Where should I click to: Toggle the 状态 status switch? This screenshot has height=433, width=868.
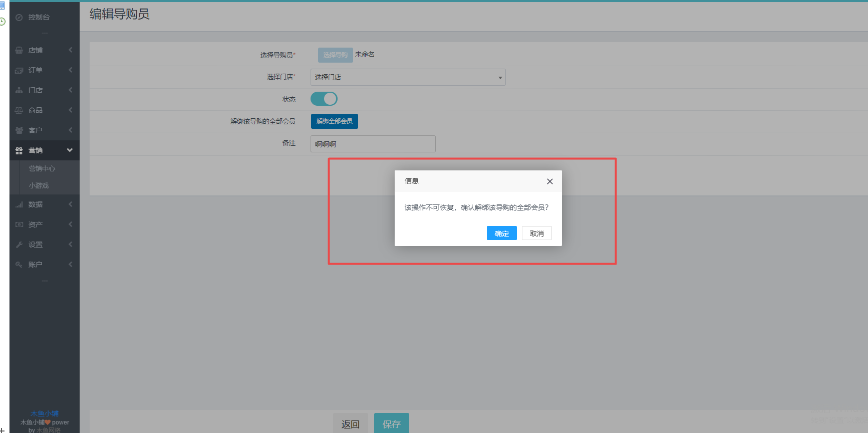[324, 99]
